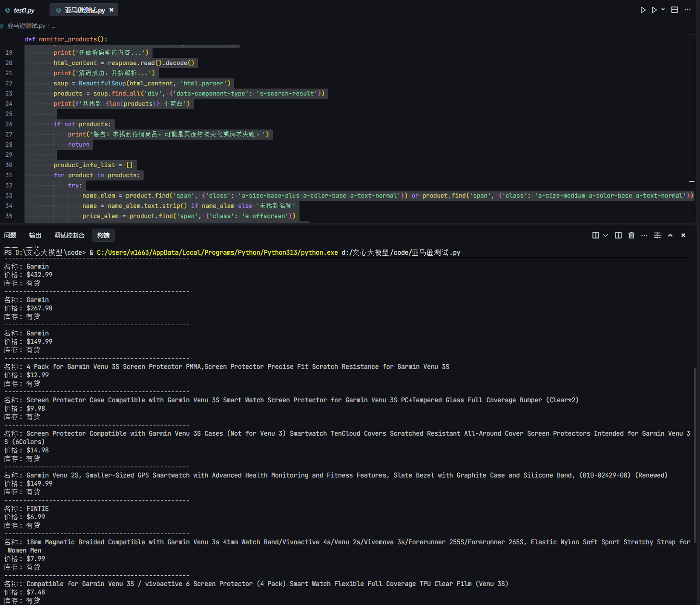Click the return statement on line 28
Viewport: 700px width, 605px height.
pyautogui.click(x=79, y=144)
